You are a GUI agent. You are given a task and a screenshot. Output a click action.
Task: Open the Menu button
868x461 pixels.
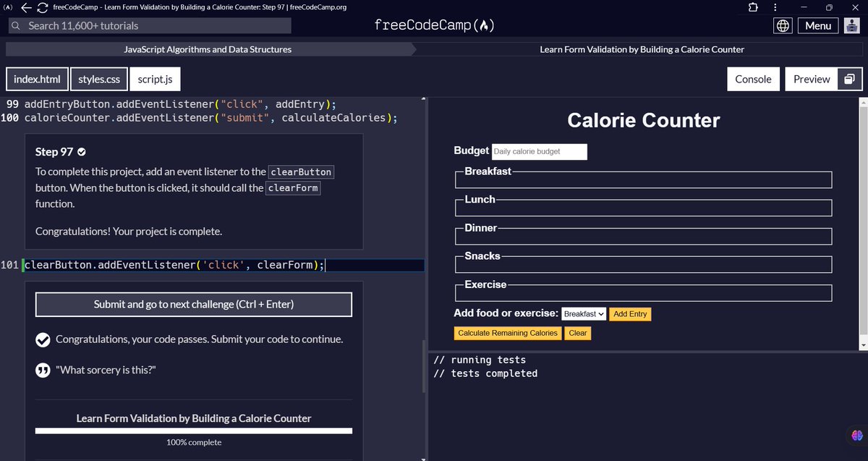[x=818, y=25]
